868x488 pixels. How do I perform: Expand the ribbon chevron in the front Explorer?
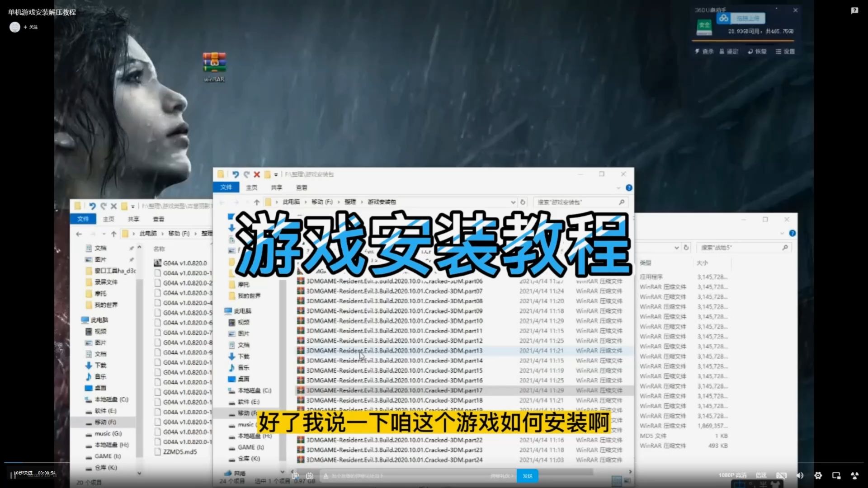[618, 188]
